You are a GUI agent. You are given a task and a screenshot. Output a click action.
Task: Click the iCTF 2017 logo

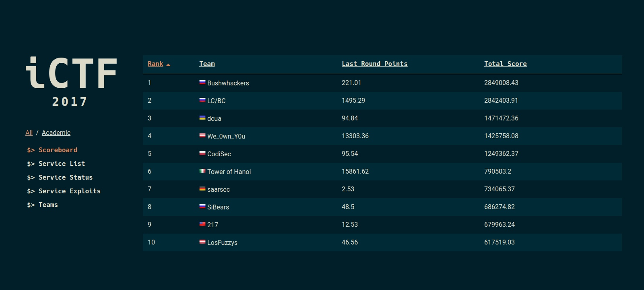[71, 82]
